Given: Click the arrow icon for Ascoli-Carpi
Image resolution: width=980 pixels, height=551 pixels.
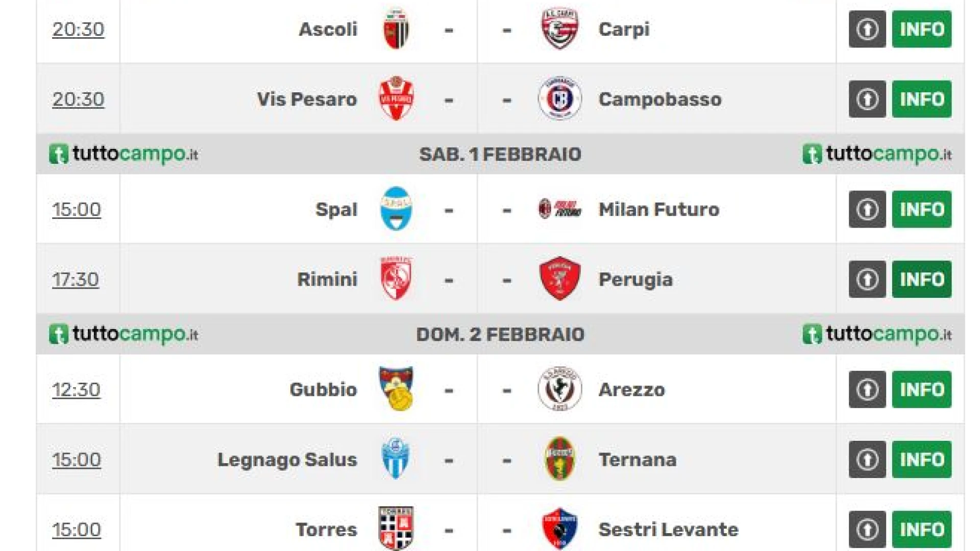Looking at the screenshot, I should point(867,29).
